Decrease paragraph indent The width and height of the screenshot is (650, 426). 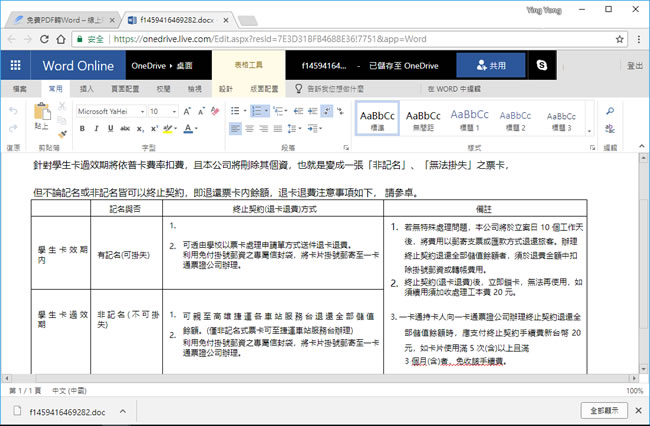click(298, 111)
